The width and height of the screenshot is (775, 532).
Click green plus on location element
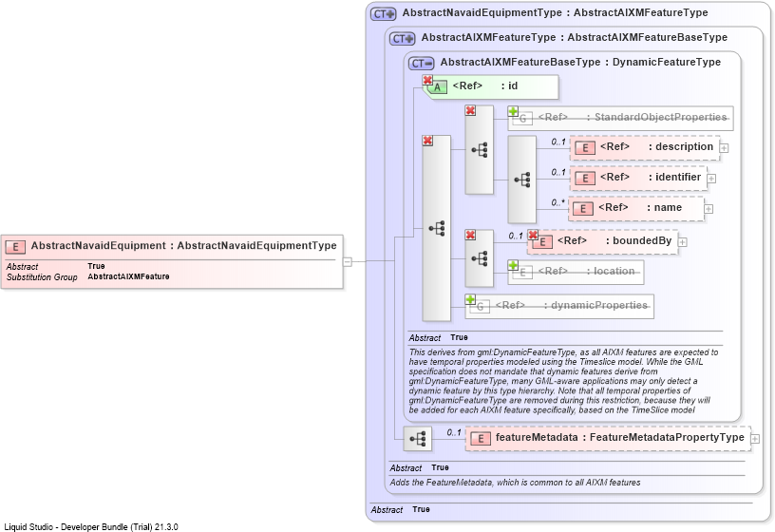pos(513,265)
